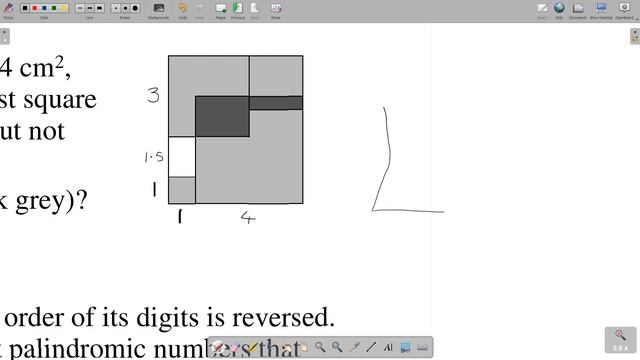Open the Web browser mode

click(559, 10)
